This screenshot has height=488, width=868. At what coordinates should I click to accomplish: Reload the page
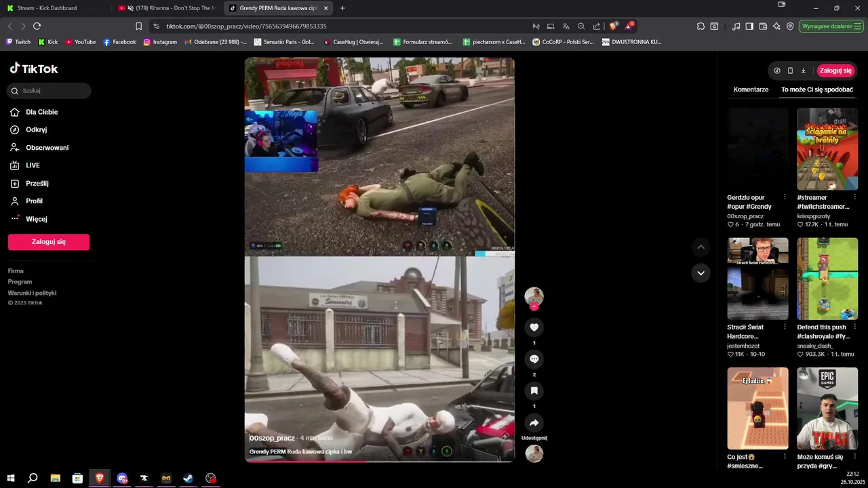pos(37,26)
